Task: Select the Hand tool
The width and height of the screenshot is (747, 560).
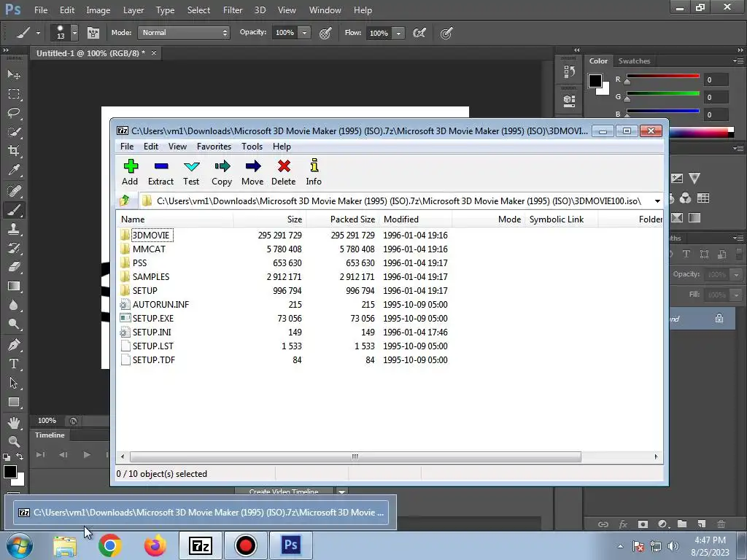Action: 14,422
